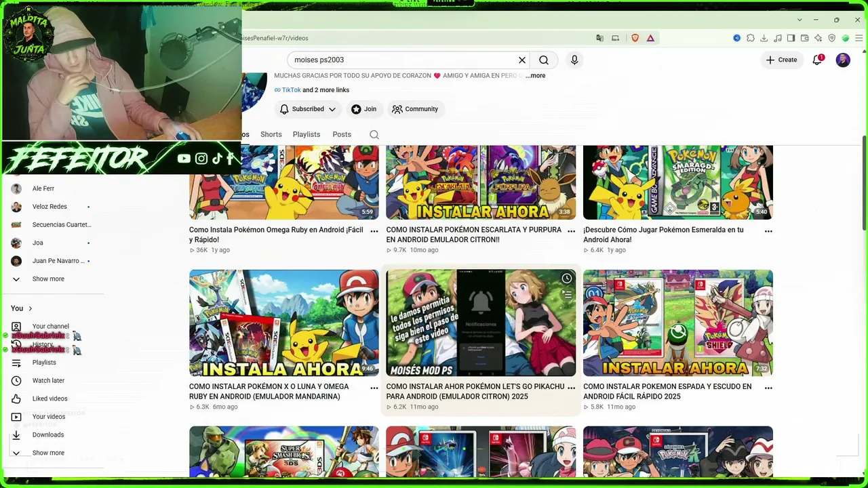Image resolution: width=868 pixels, height=488 pixels.
Task: Open 'COMO INSTALAR POKÉMON X O LUNA' title
Action: point(269,392)
